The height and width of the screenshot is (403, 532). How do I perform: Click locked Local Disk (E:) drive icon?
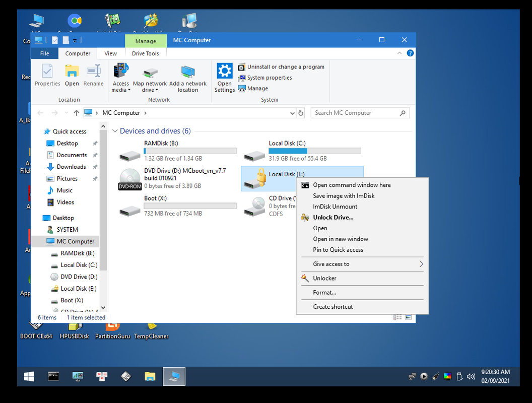(x=255, y=178)
